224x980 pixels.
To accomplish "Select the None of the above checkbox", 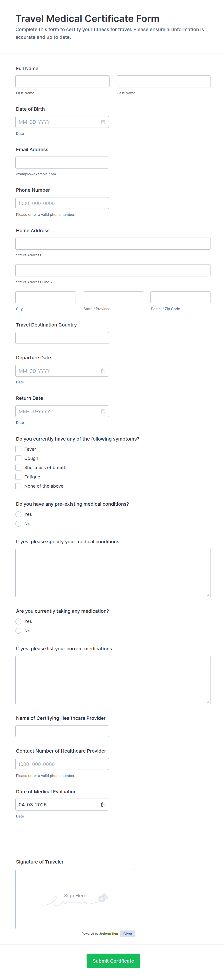I will click(x=18, y=486).
